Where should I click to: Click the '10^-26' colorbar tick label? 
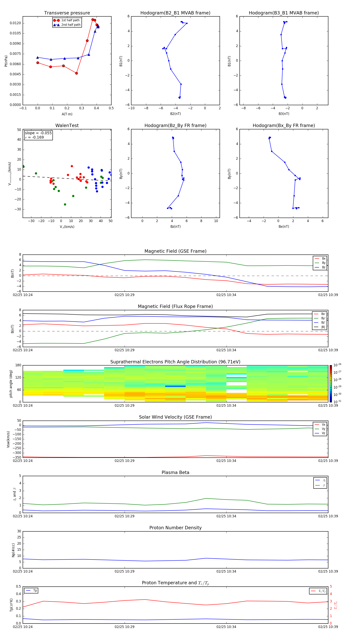[x=337, y=365]
